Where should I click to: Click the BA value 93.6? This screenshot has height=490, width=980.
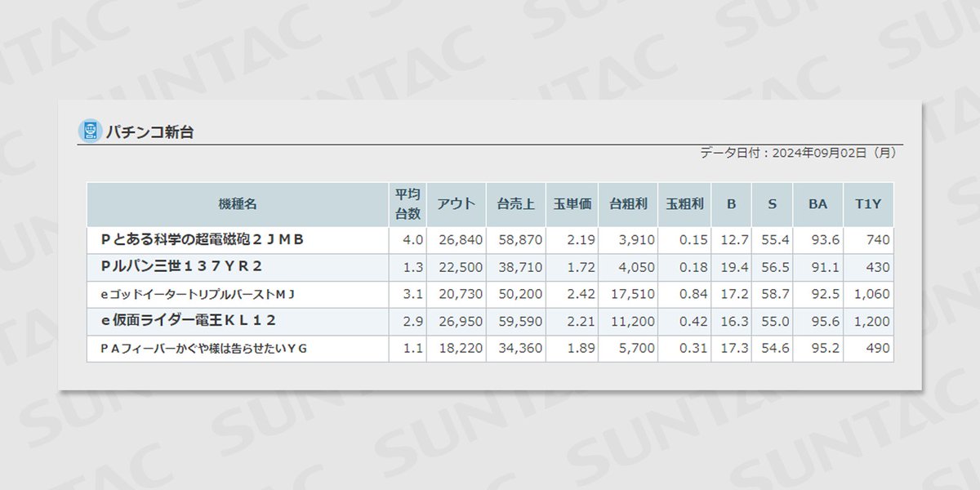click(826, 240)
